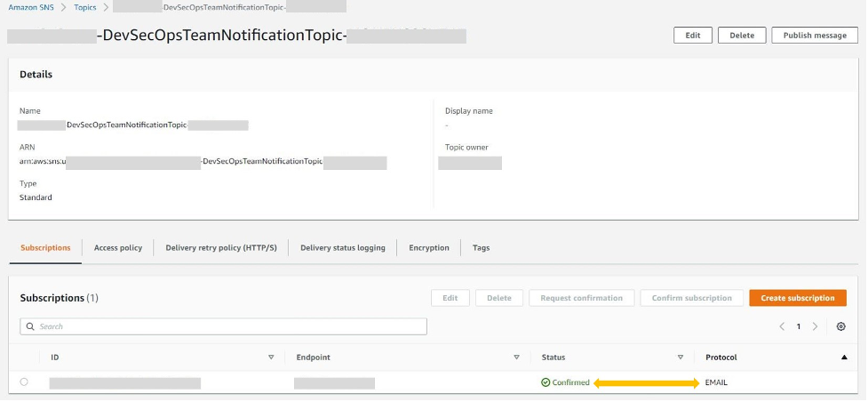Click the subscriptions Edit button

click(450, 298)
